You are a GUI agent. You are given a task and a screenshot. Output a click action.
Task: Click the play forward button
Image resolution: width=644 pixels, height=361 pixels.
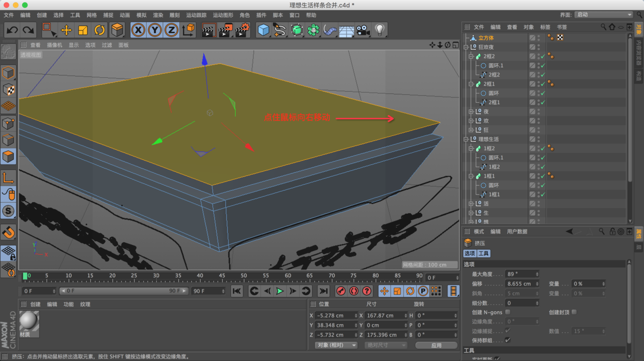280,291
